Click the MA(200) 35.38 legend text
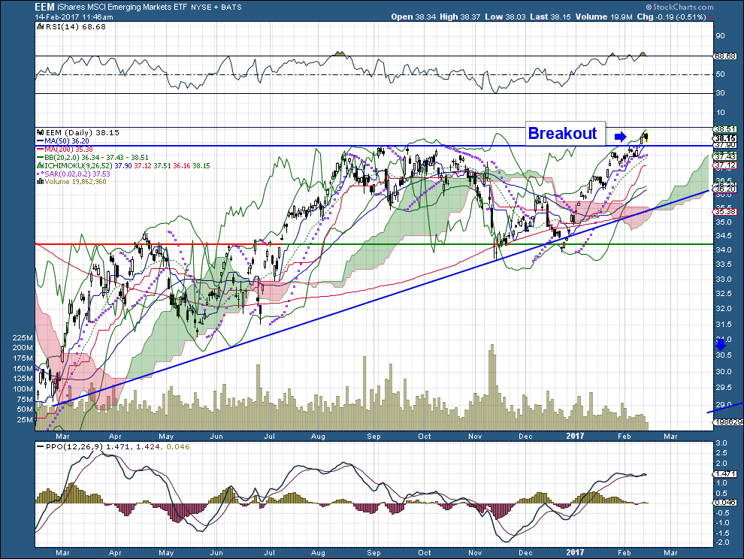Screen dimensions: 744x559 [68, 149]
